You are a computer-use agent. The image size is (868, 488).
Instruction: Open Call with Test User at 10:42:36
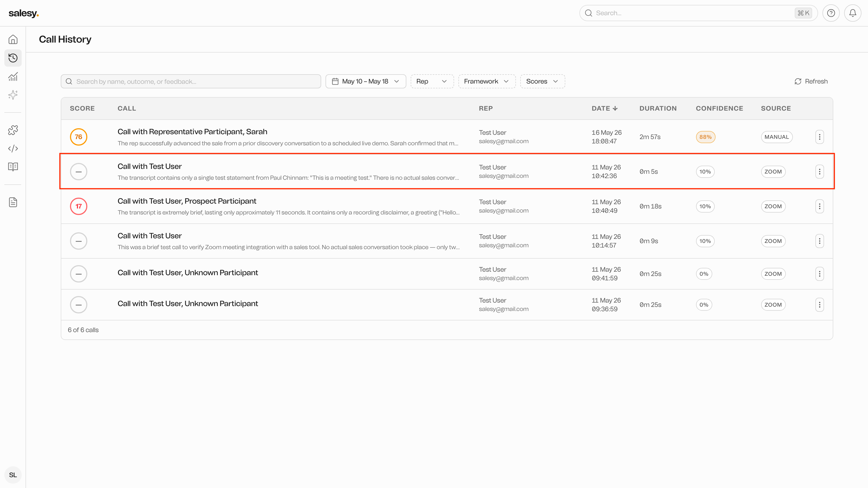[149, 166]
